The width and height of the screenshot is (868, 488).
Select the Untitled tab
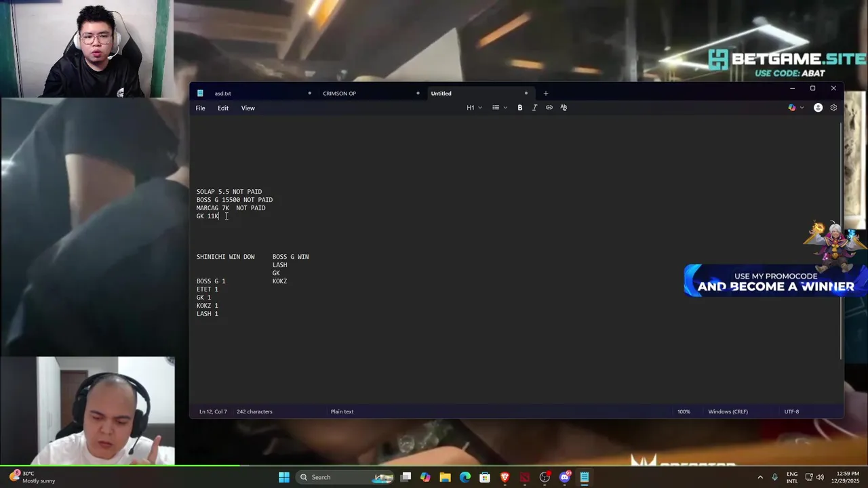pyautogui.click(x=441, y=94)
